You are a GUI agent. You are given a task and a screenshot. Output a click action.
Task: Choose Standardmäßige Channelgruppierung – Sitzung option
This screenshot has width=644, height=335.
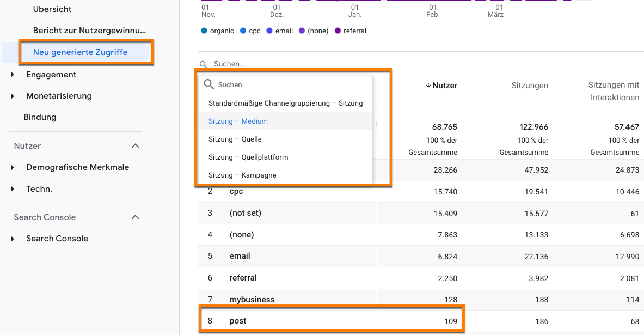pyautogui.click(x=285, y=103)
